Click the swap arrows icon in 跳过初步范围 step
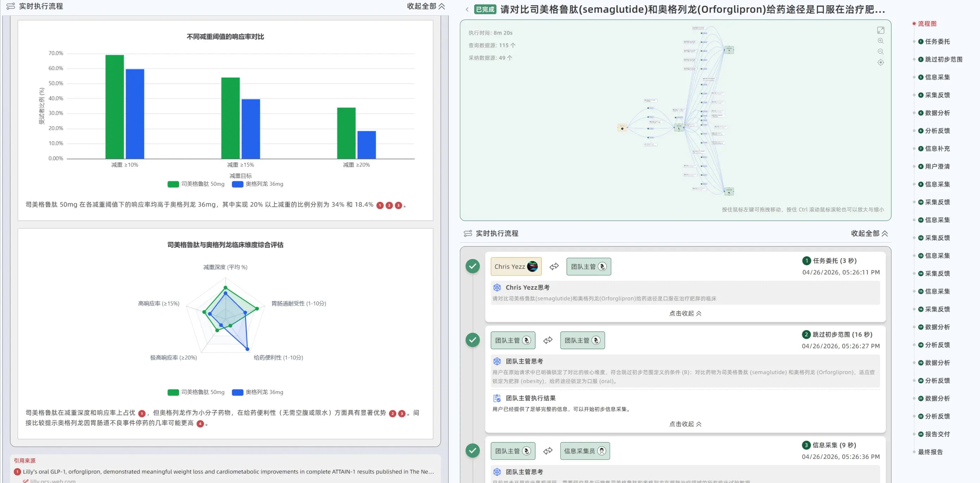This screenshot has height=483, width=980. 548,340
